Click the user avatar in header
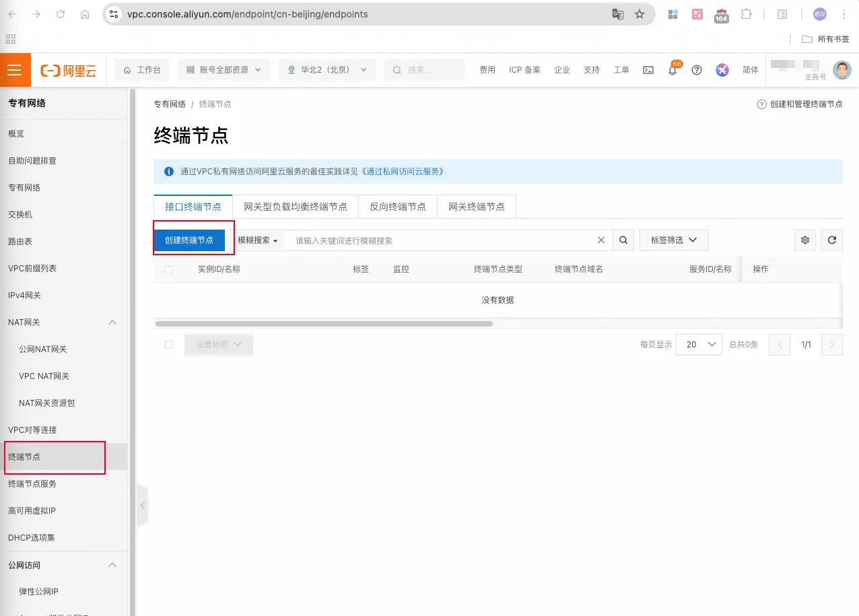This screenshot has width=859, height=616. [842, 70]
